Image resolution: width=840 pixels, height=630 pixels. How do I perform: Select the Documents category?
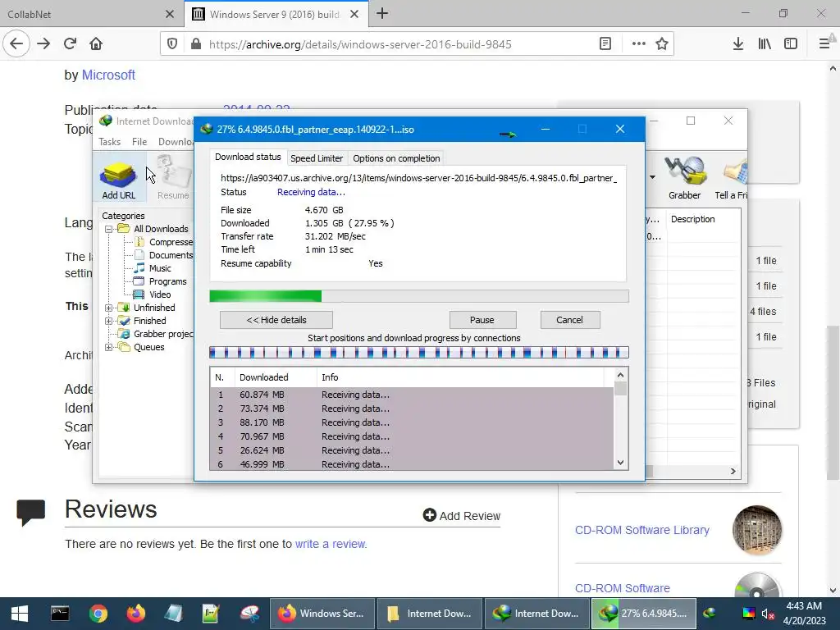point(171,256)
